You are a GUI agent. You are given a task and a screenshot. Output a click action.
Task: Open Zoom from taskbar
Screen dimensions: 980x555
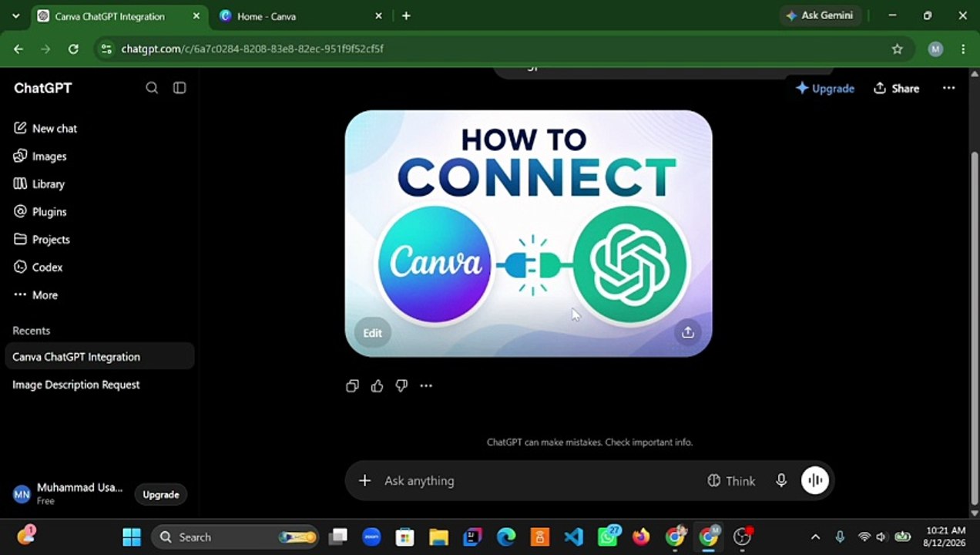371,537
